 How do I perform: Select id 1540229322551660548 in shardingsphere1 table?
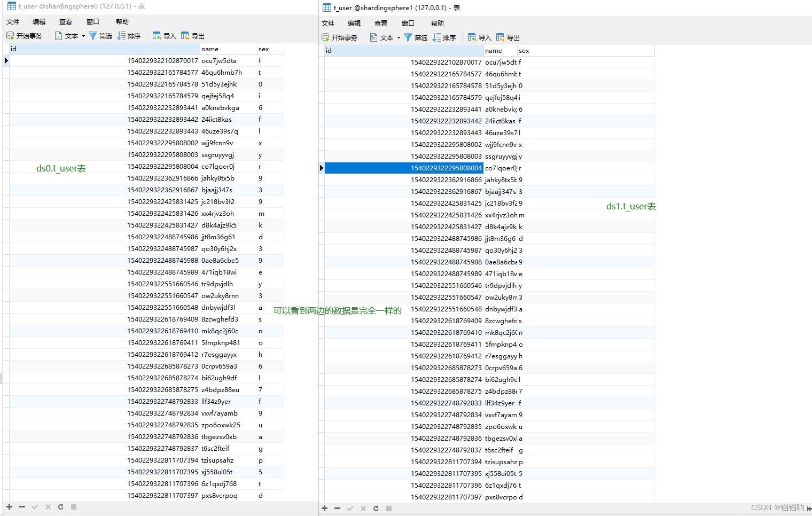404,309
